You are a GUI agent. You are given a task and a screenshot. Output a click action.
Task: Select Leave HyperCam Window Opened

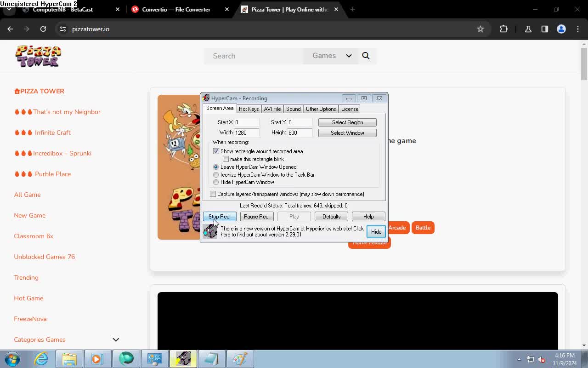click(216, 167)
